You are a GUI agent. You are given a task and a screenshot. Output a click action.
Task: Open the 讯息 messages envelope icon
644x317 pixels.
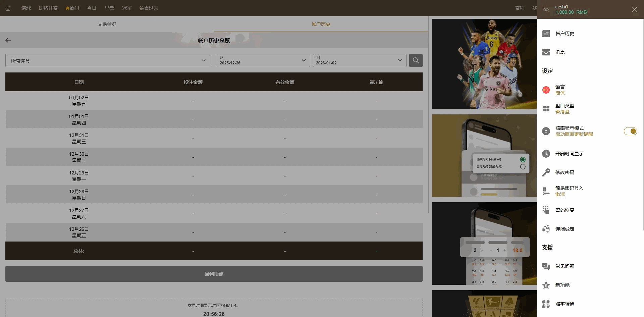[x=546, y=52]
